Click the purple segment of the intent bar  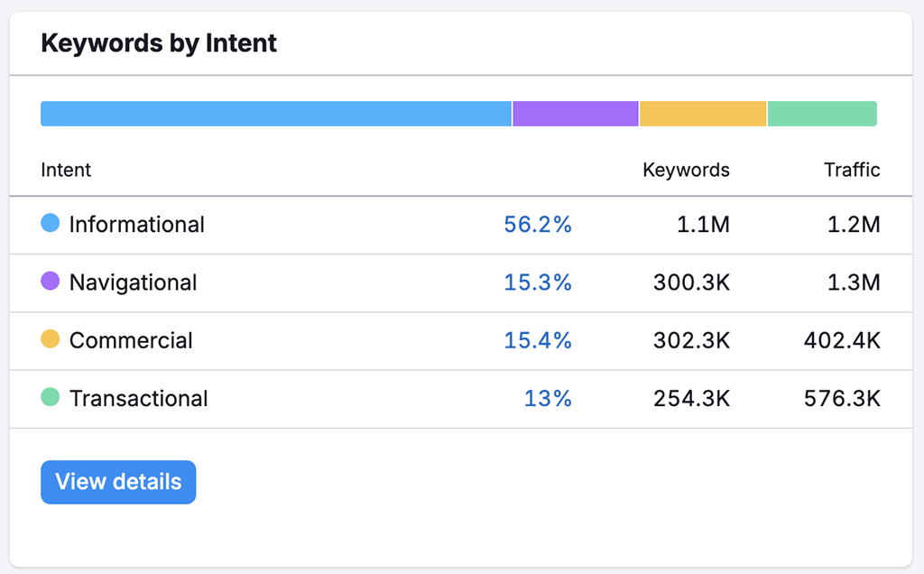click(575, 113)
